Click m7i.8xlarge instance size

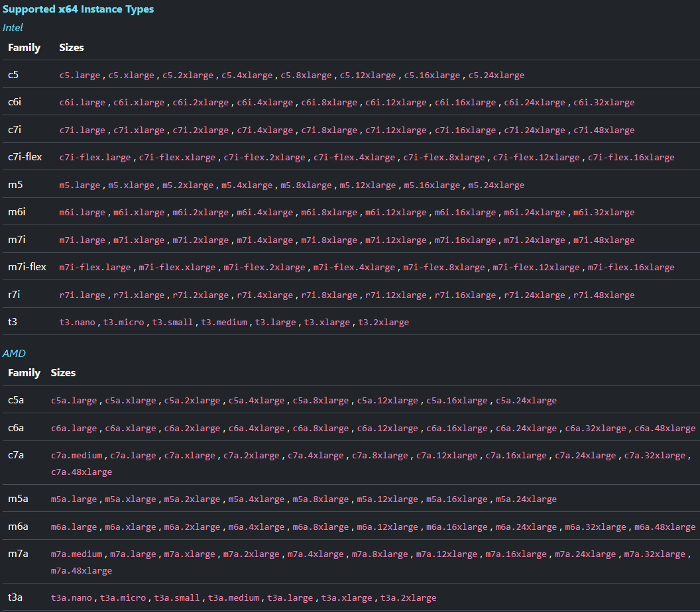click(329, 240)
